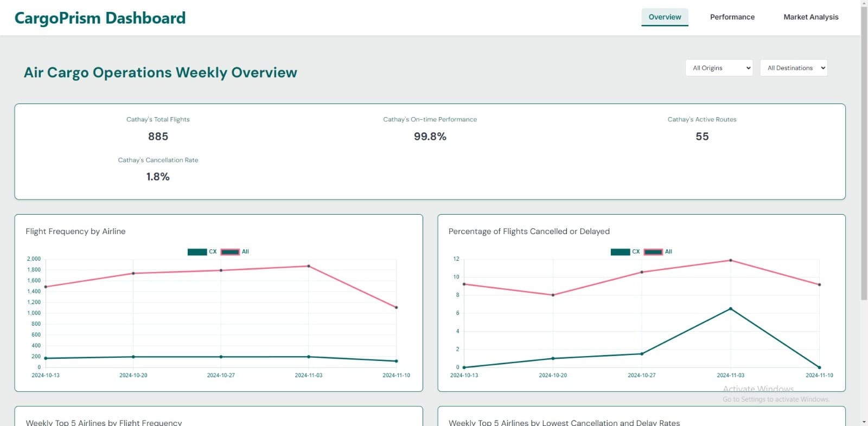This screenshot has width=868, height=426.
Task: Select All data point for 2024-11-03 in Flight Frequency
Action: [309, 266]
